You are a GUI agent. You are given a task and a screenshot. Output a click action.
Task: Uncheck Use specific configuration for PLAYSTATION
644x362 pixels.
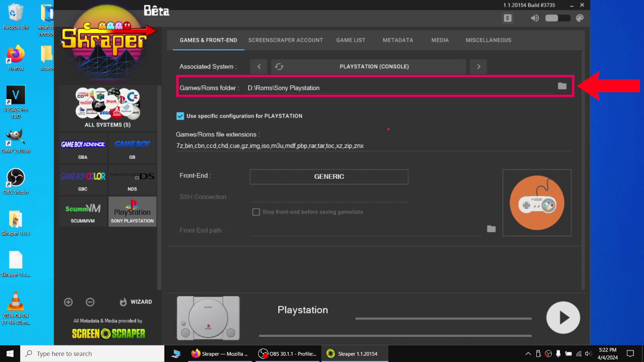(180, 116)
